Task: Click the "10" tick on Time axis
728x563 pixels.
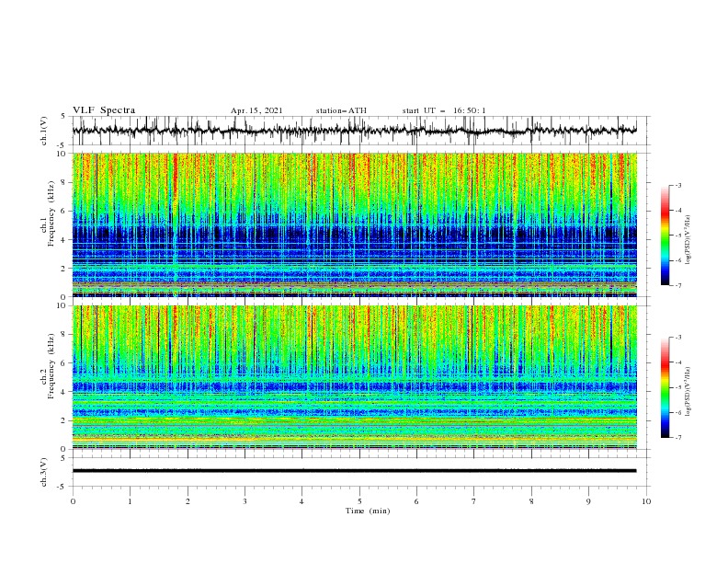Action: [x=646, y=501]
